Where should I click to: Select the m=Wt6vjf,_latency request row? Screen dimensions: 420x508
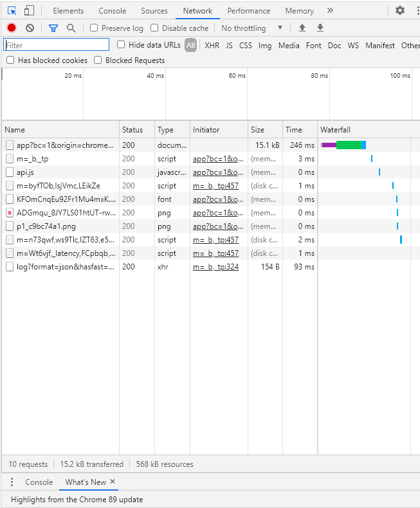[211, 253]
